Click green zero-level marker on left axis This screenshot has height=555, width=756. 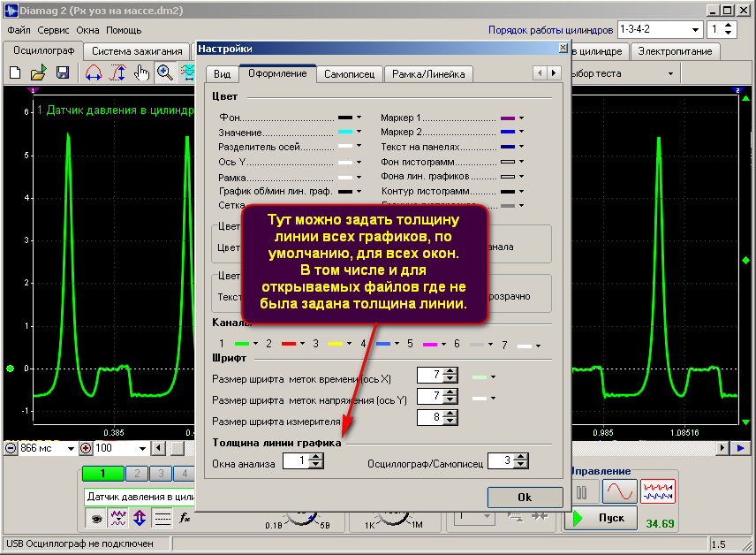click(x=10, y=369)
